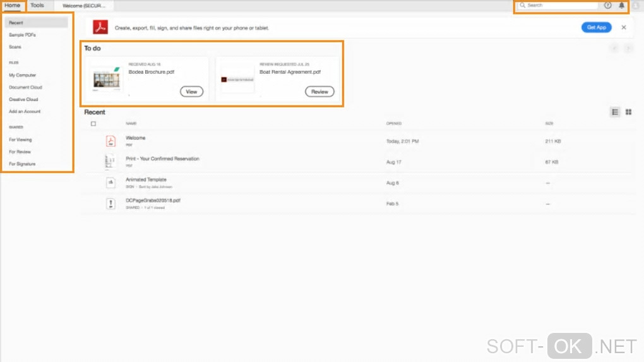Click the search magnifier icon
Viewport: 644px width, 362px height.
[x=522, y=5]
